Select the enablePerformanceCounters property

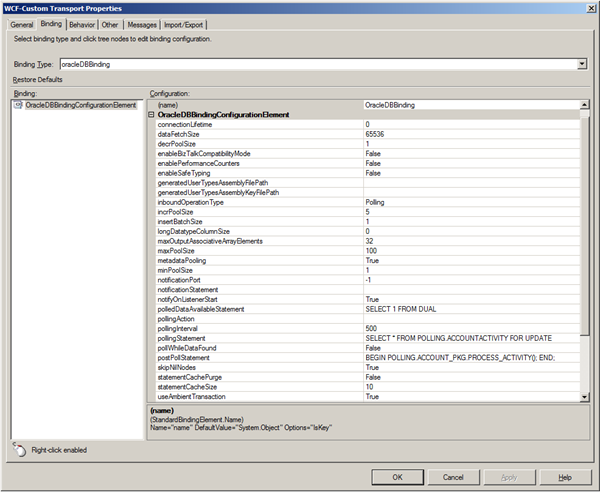click(368, 163)
